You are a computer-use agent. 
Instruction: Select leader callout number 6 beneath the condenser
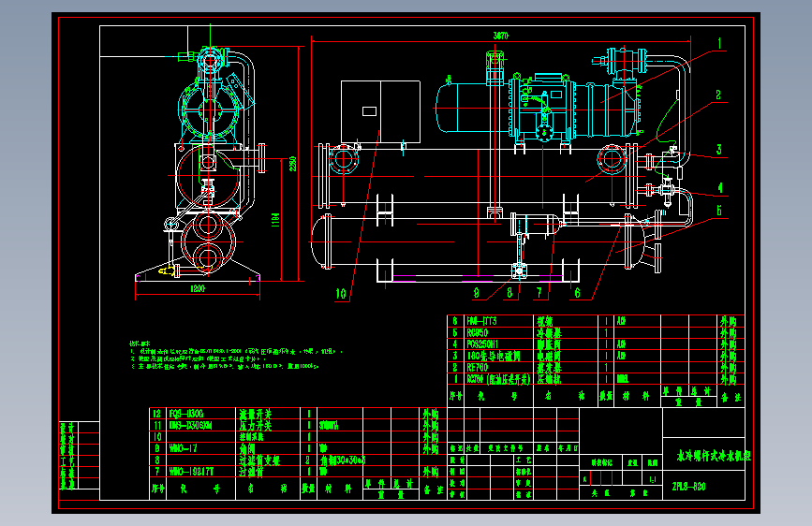click(x=577, y=293)
